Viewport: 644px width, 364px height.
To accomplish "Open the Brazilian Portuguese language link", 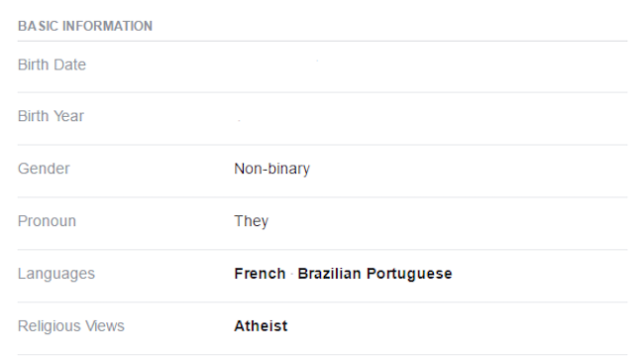I will (375, 274).
